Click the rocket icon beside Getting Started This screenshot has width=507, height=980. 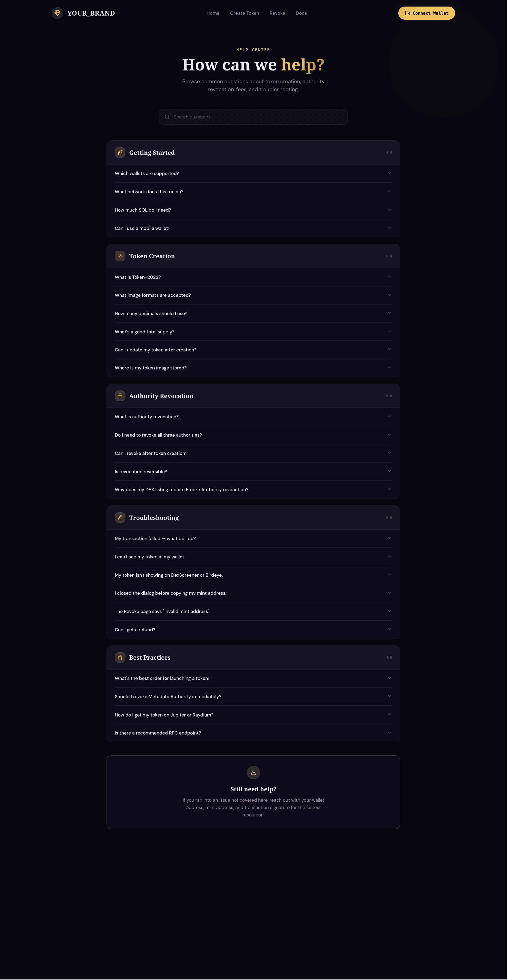(120, 153)
